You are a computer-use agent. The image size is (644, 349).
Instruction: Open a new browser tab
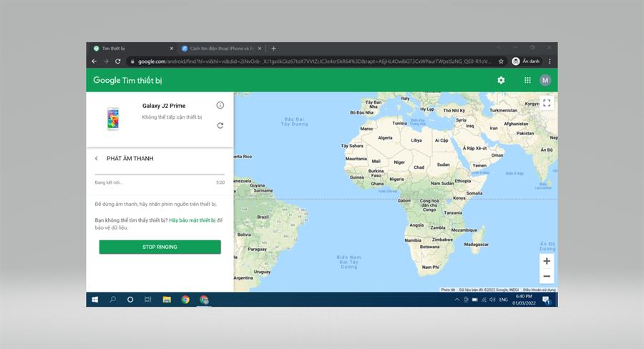(273, 49)
